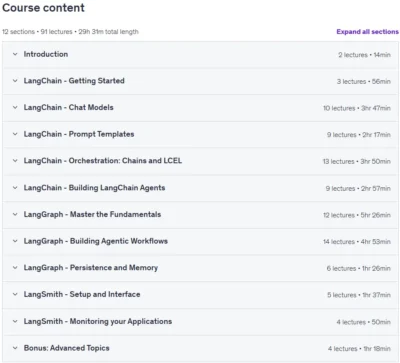Viewport: 400px width, 363px height.
Task: Expand LangGraph - Building Agentic Workflows chevron
Action: [15, 241]
